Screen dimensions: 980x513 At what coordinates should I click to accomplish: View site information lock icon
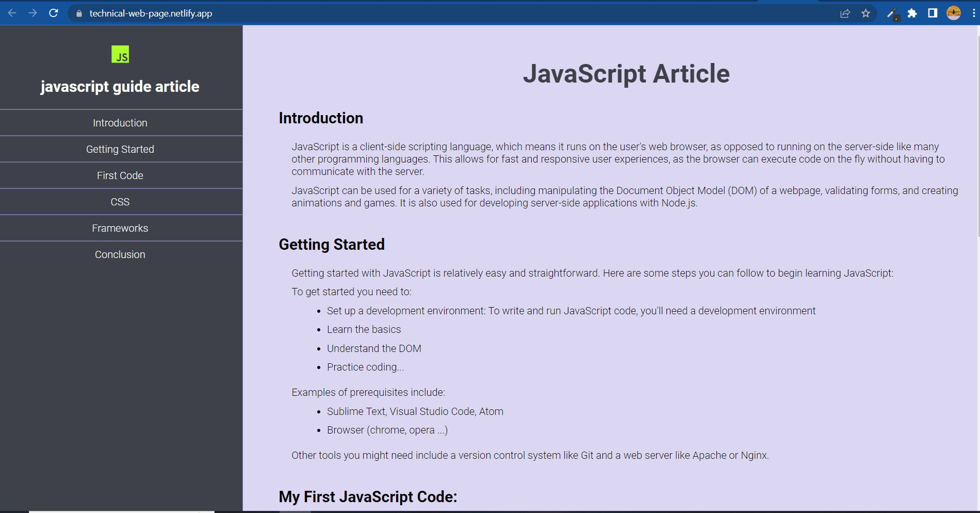pyautogui.click(x=79, y=13)
